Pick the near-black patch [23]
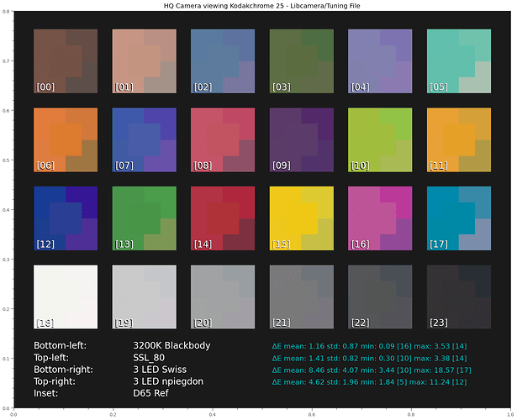The width and height of the screenshot is (517, 420). (x=458, y=297)
